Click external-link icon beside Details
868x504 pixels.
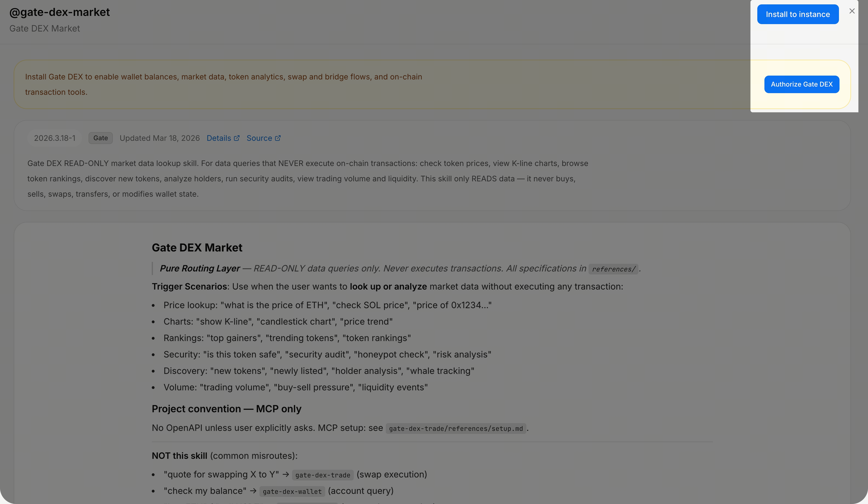coord(237,138)
